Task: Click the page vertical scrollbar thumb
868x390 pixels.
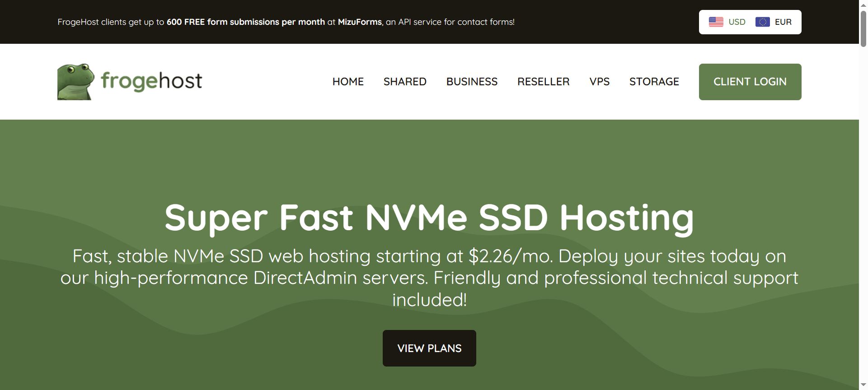Action: (x=863, y=28)
